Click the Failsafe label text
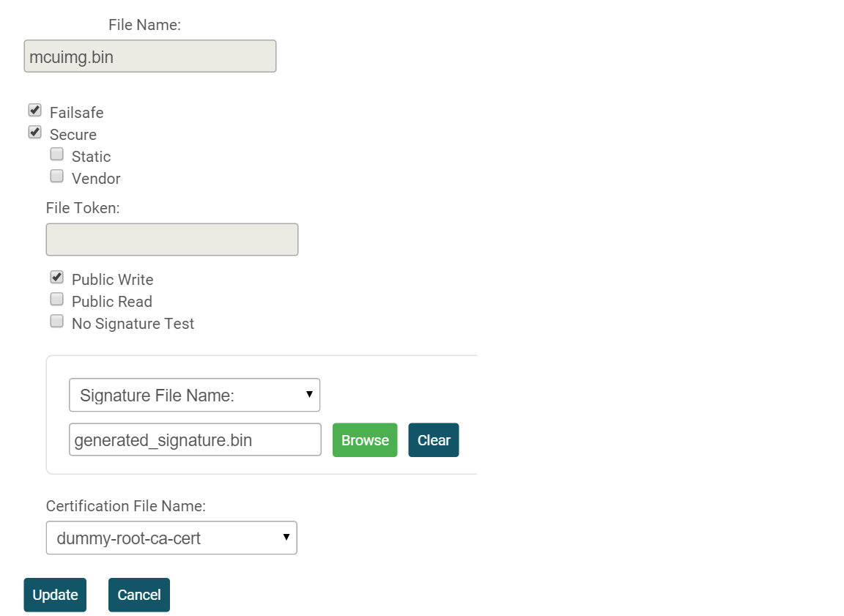The height and width of the screenshot is (616, 844). 76,113
